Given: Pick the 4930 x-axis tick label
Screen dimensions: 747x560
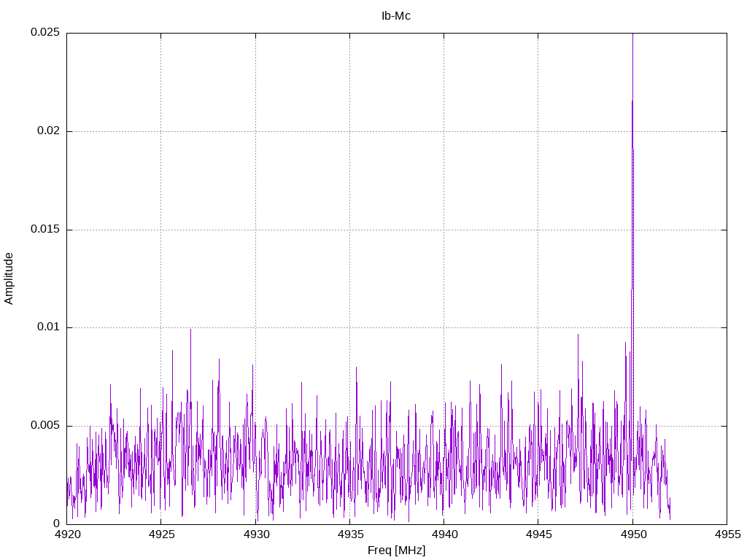Looking at the screenshot, I should pos(255,534).
